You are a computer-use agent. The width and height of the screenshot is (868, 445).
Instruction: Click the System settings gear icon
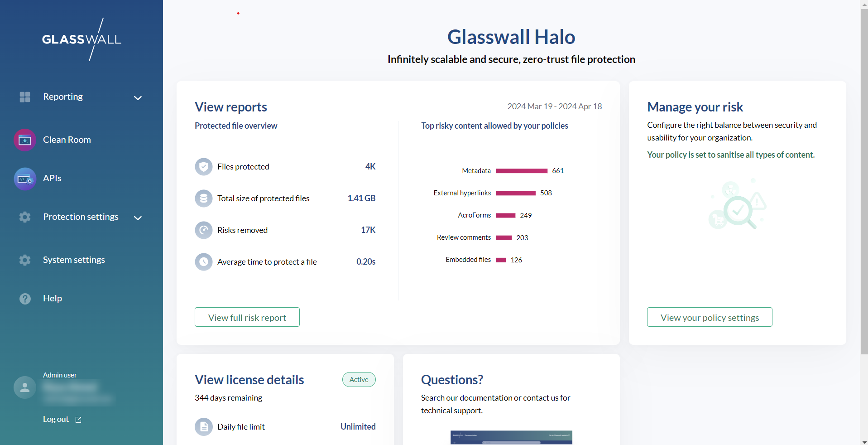point(25,260)
